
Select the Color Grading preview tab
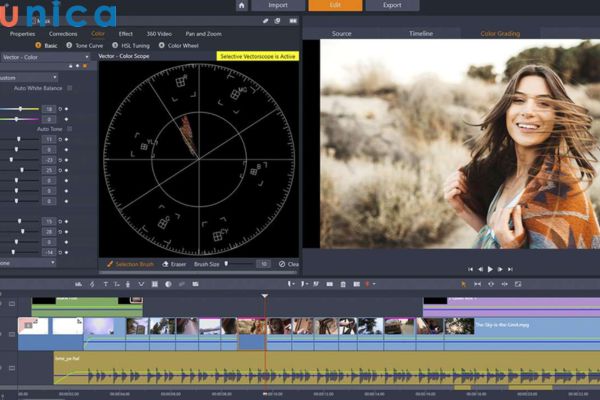(500, 34)
